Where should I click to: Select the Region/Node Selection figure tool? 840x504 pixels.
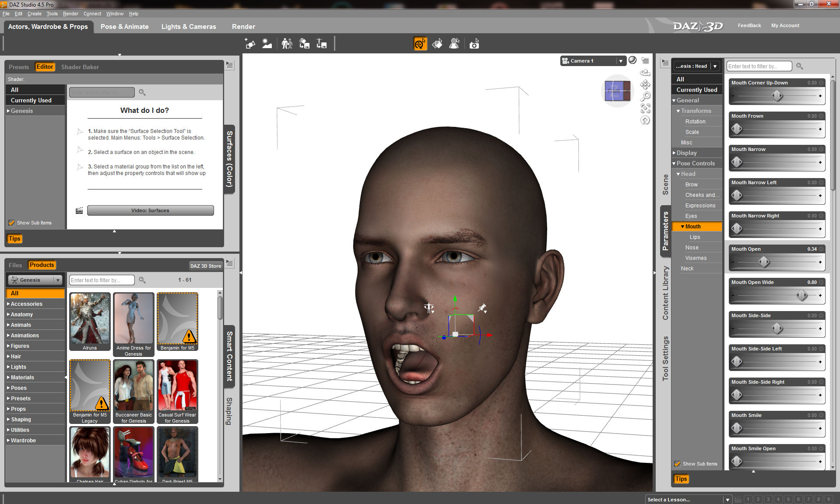pyautogui.click(x=455, y=44)
